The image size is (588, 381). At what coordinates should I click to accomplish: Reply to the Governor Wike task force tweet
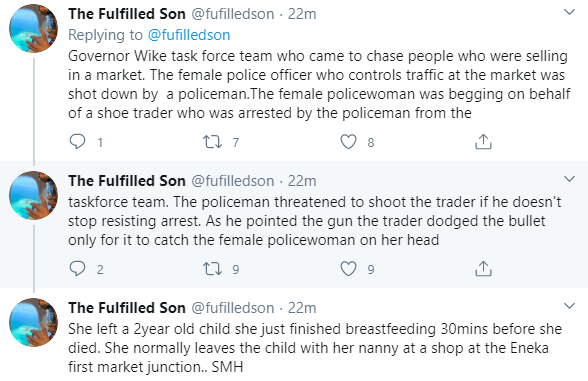(78, 142)
